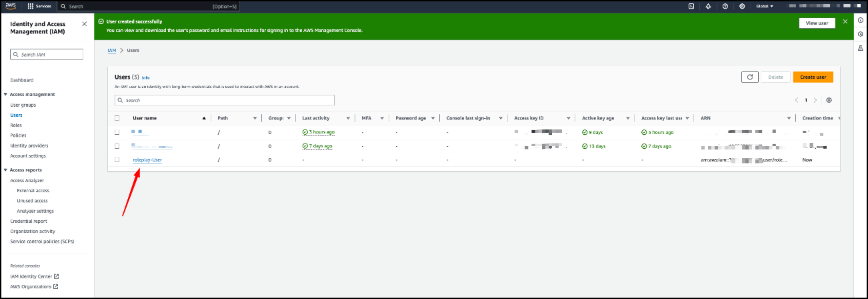
Task: Focus the users table Search field
Action: click(x=224, y=100)
